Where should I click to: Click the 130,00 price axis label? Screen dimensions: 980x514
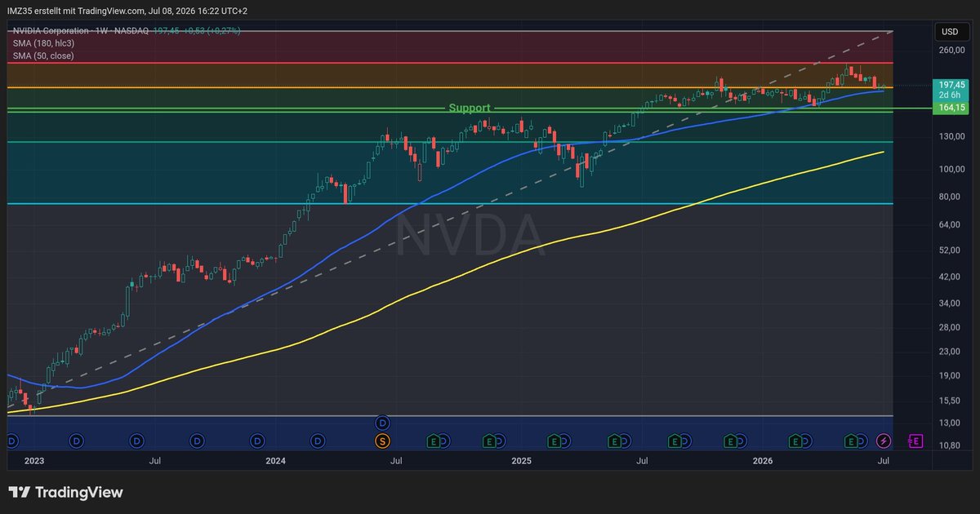click(951, 136)
